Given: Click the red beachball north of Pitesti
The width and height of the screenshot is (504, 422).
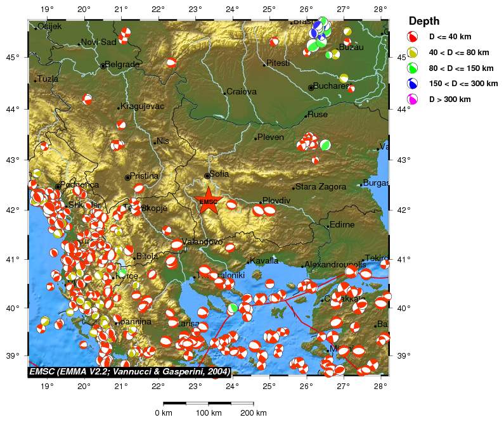Looking at the screenshot, I should point(274,42).
